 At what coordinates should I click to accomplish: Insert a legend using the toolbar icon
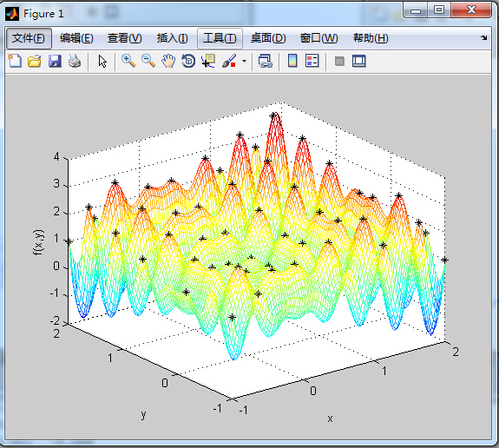click(x=312, y=61)
